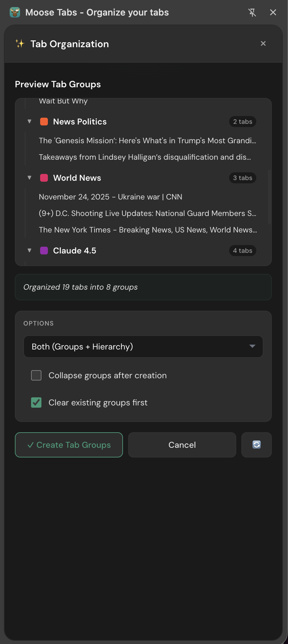This screenshot has height=644, width=288.
Task: Select the 'Genesis Mission' tab entry
Action: (x=148, y=141)
